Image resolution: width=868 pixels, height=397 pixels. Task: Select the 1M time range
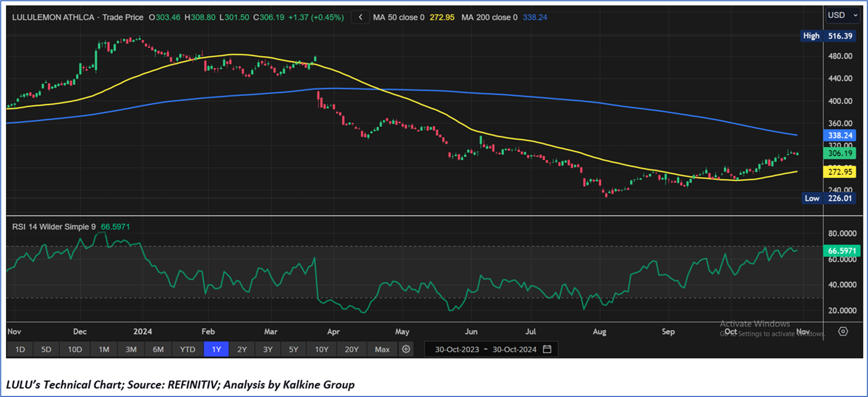click(x=104, y=350)
